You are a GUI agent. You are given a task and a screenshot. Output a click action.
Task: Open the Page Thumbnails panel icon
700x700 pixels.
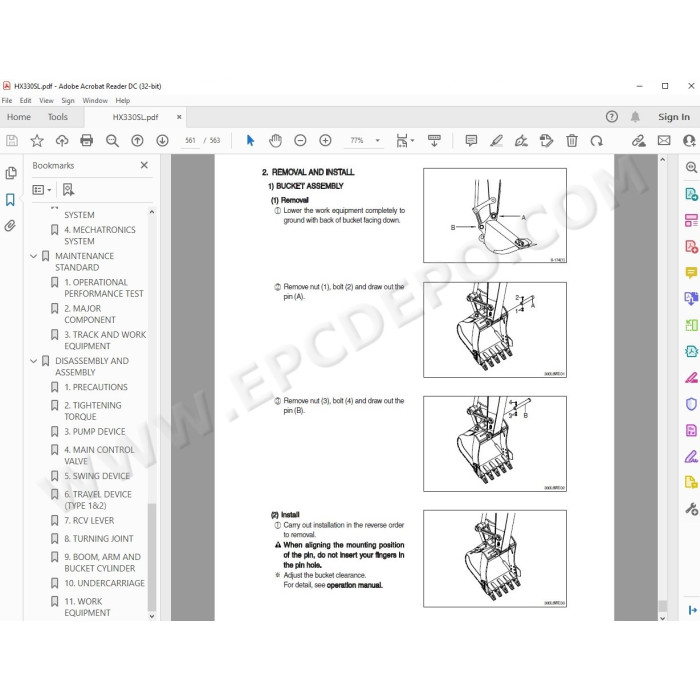tap(11, 173)
